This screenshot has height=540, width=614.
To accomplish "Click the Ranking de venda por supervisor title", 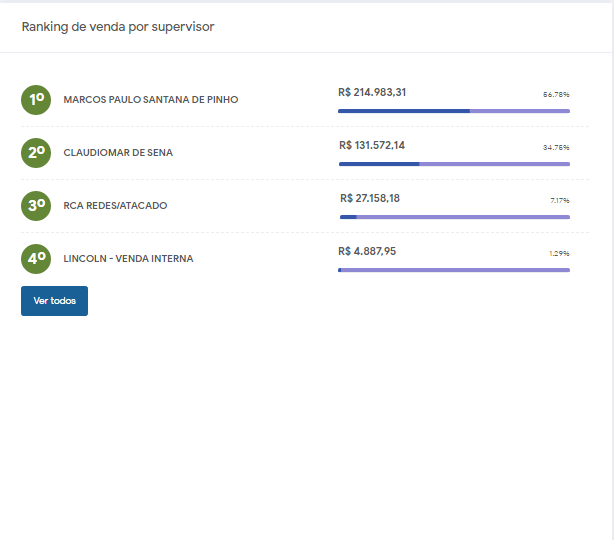I will pos(118,27).
